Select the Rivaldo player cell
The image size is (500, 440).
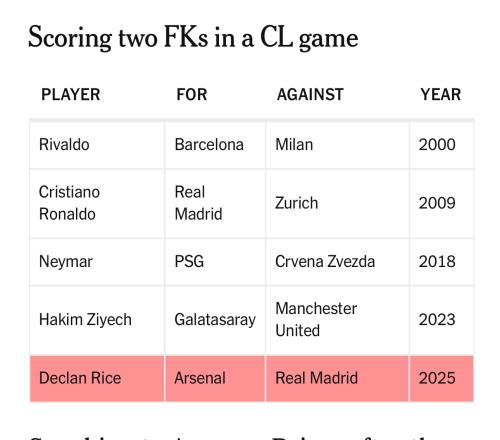pos(97,145)
